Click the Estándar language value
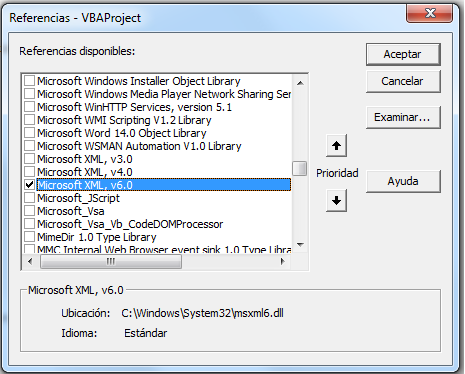This screenshot has height=374, width=465. point(146,333)
